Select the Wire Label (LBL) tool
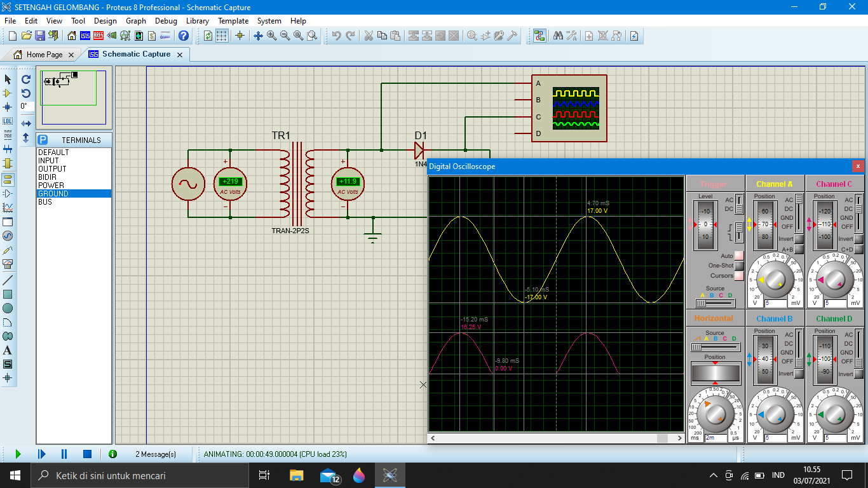This screenshot has height=488, width=868. pos(8,121)
